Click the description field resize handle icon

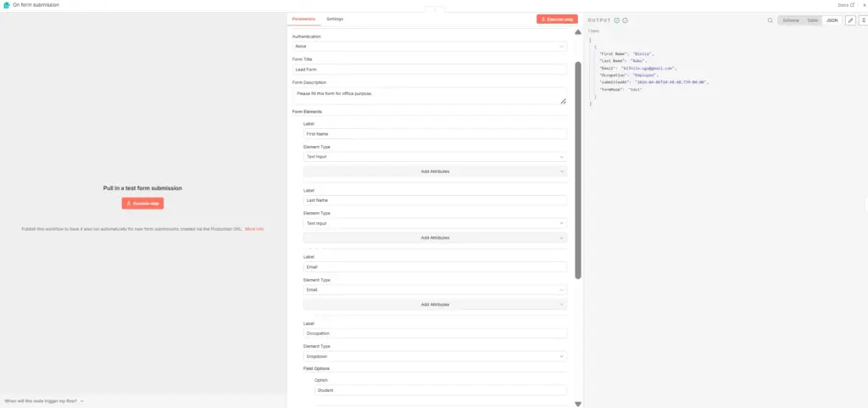click(x=563, y=101)
